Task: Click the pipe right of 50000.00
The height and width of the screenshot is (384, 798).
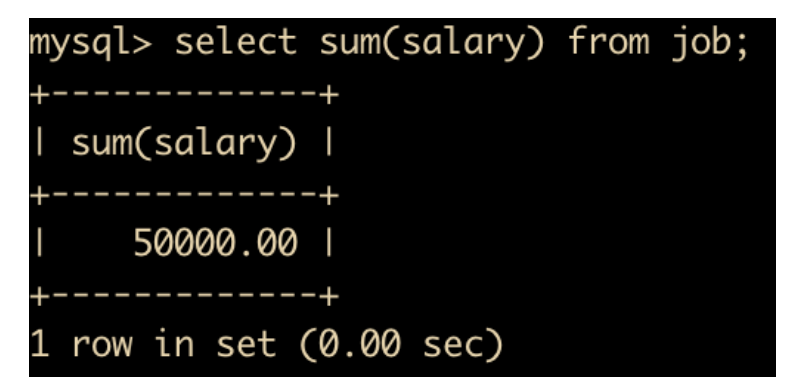Action: click(x=328, y=244)
